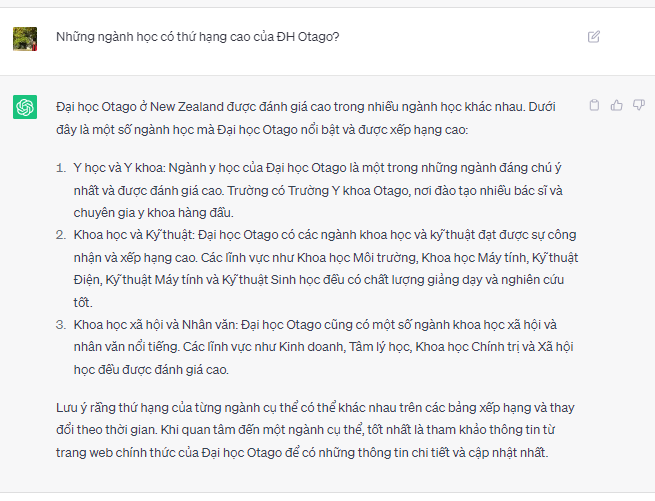This screenshot has width=655, height=501.
Task: Click the user profile avatar picture
Action: coord(25,38)
